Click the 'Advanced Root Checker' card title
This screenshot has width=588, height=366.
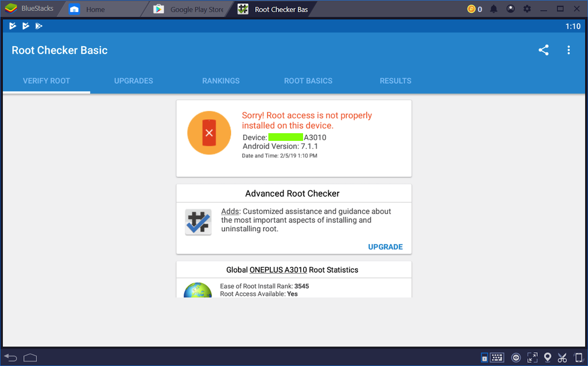[292, 193]
